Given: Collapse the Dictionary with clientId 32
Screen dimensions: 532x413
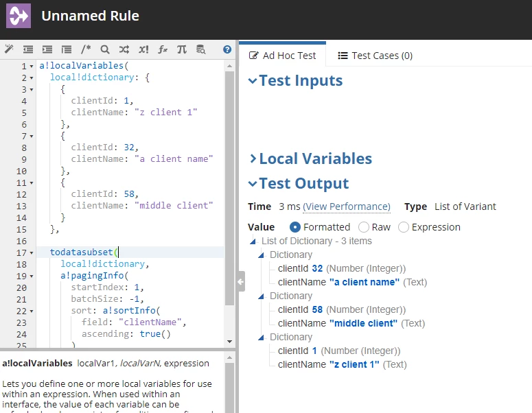Looking at the screenshot, I should 261,255.
